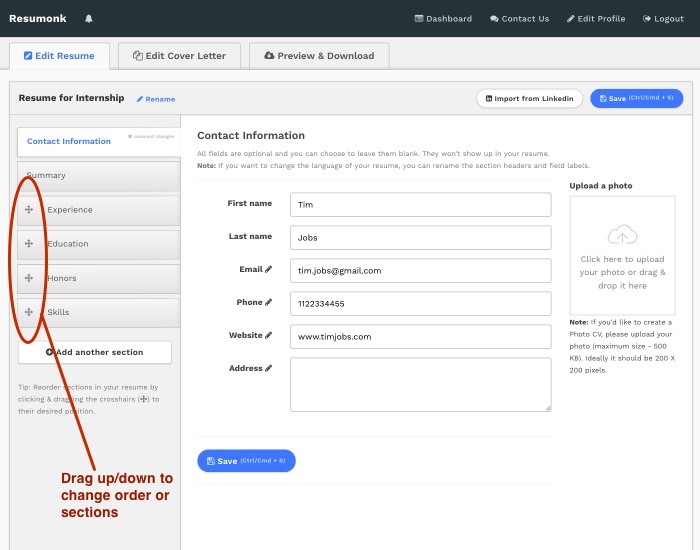Click the pencil icon beside Website label

(269, 336)
